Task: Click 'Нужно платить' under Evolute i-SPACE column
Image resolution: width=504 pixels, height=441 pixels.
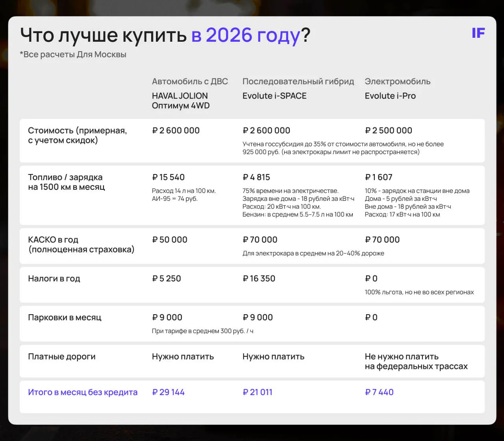Action: tap(274, 357)
